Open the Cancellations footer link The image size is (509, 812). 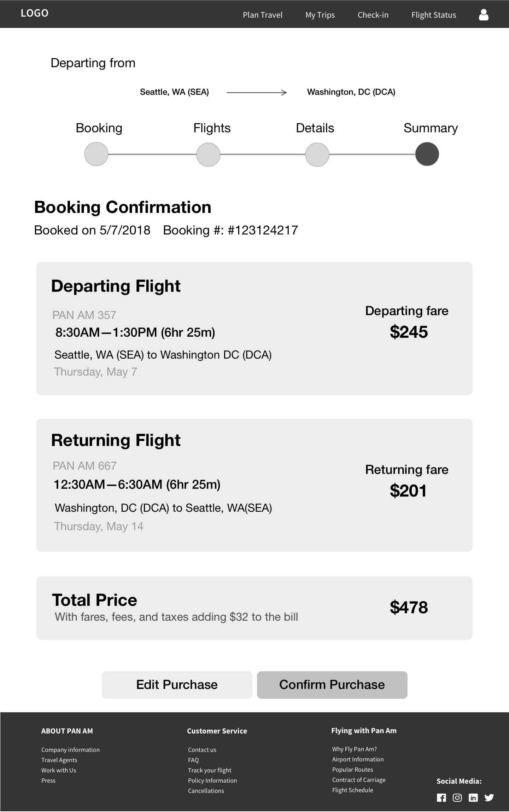pos(206,791)
